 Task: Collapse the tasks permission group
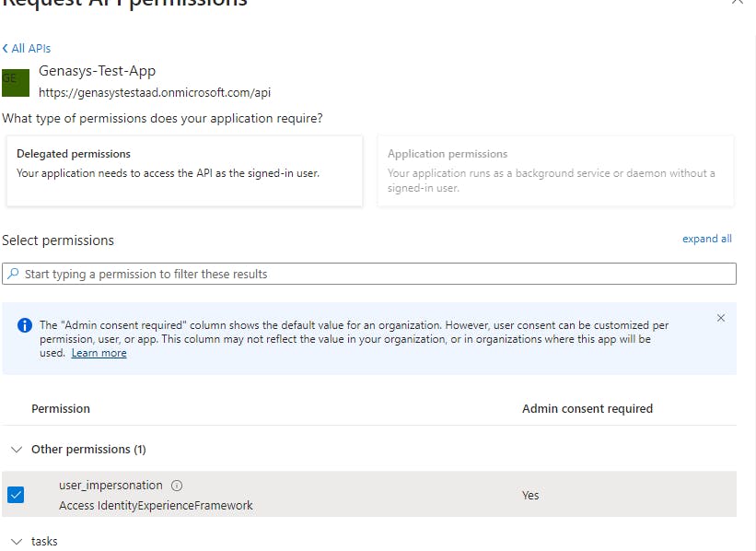tap(17, 542)
